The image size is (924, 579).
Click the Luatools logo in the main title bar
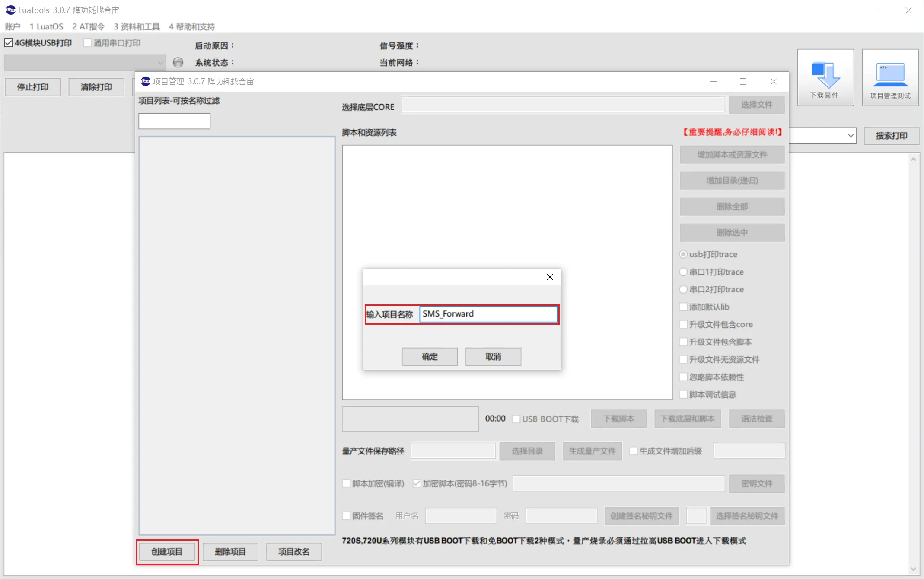[x=10, y=10]
